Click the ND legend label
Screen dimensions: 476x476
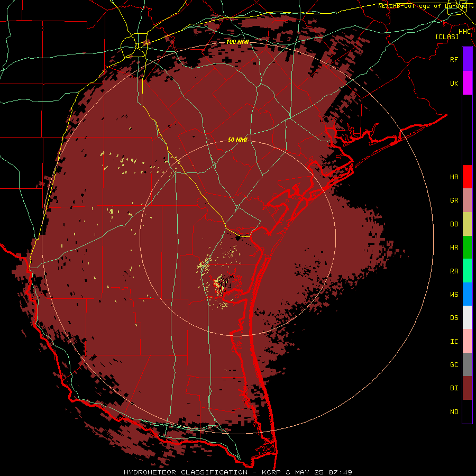pos(454,412)
